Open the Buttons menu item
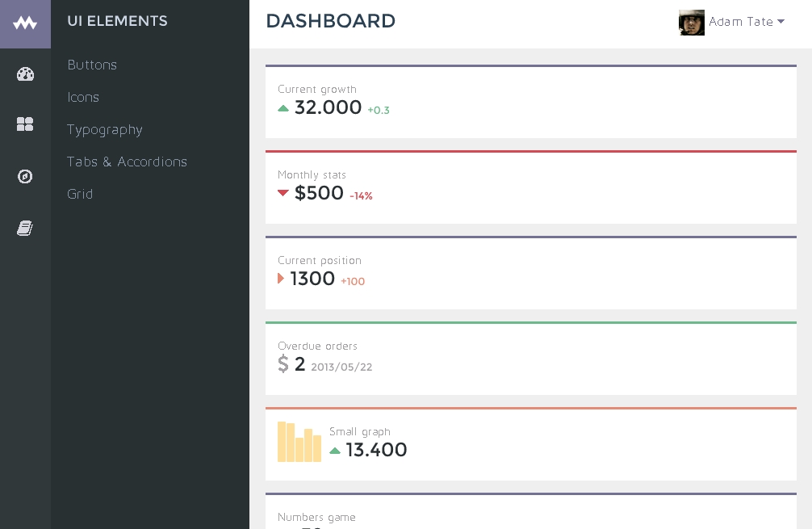Screen dimensions: 812x529 coord(92,65)
